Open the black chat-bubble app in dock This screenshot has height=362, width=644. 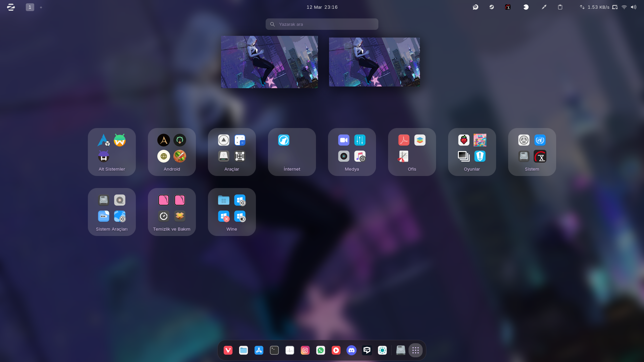point(367,350)
